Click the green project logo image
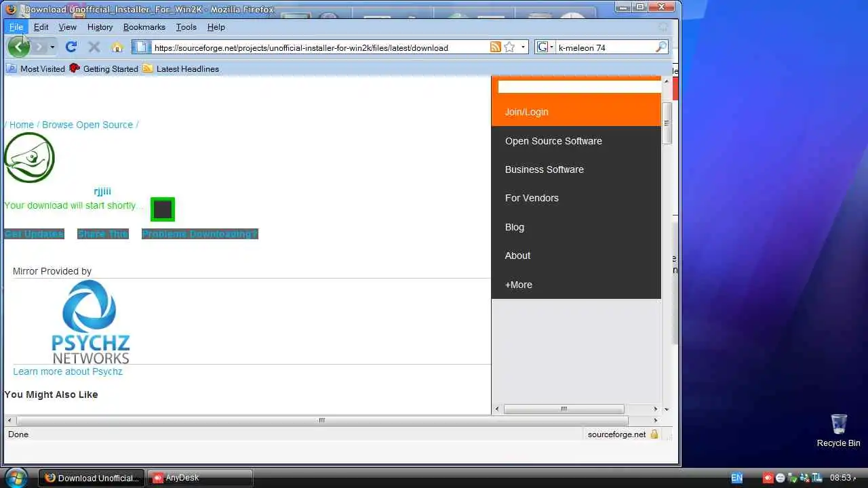 [29, 157]
